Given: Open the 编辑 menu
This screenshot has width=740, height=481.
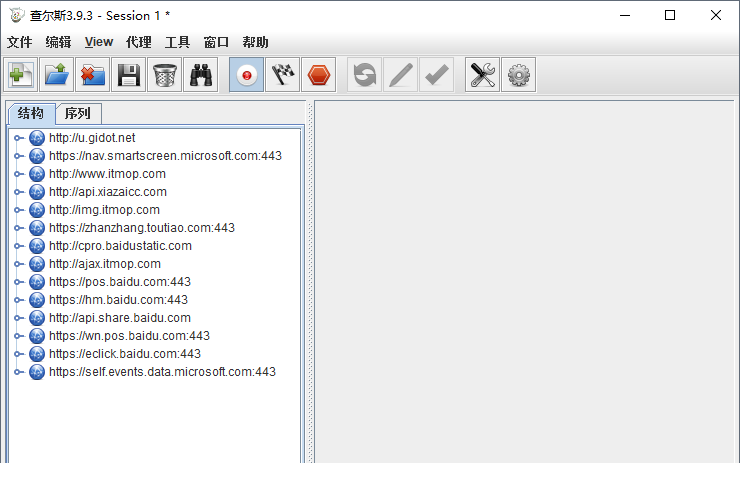Looking at the screenshot, I should 58,42.
